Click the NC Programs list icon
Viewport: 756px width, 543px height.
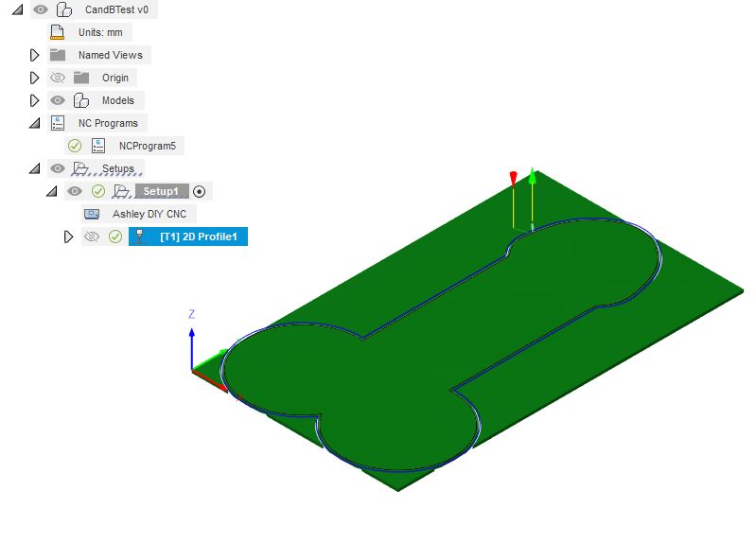(x=58, y=123)
